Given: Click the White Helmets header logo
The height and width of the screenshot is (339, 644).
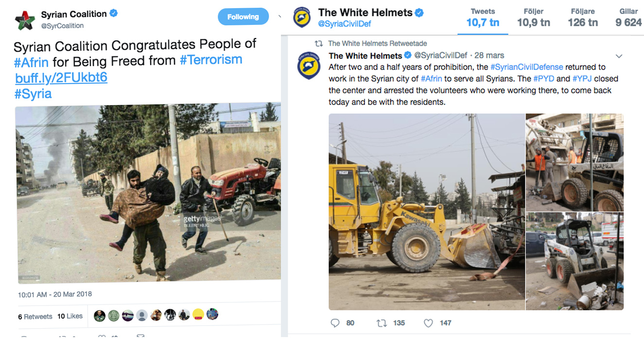Looking at the screenshot, I should pyautogui.click(x=302, y=18).
